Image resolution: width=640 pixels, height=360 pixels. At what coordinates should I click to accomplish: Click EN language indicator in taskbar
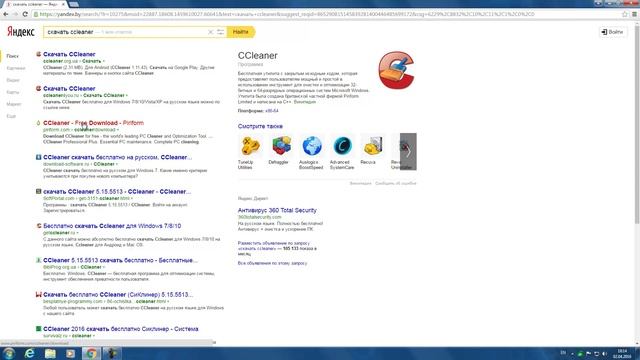563,353
